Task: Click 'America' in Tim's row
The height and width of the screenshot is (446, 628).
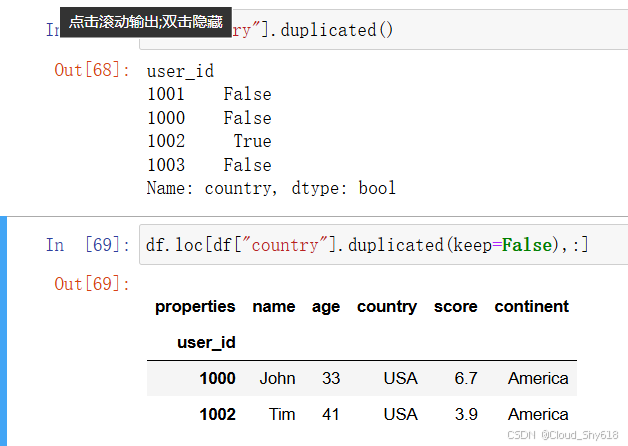Action: 538,414
